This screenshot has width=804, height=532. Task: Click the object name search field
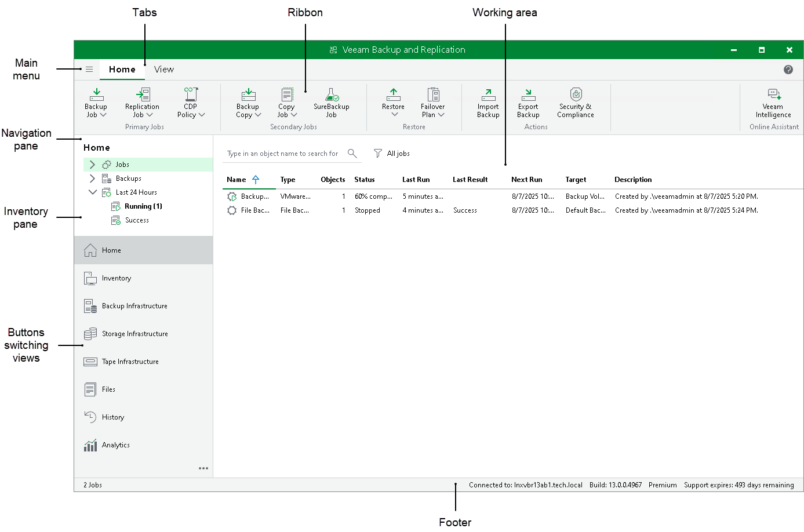click(x=283, y=154)
